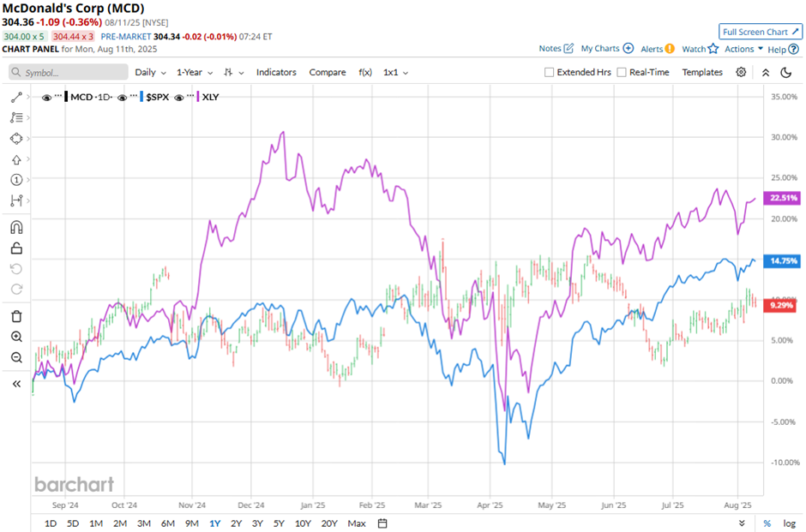Focus the Symbol search field
The image size is (806, 532).
tap(69, 73)
